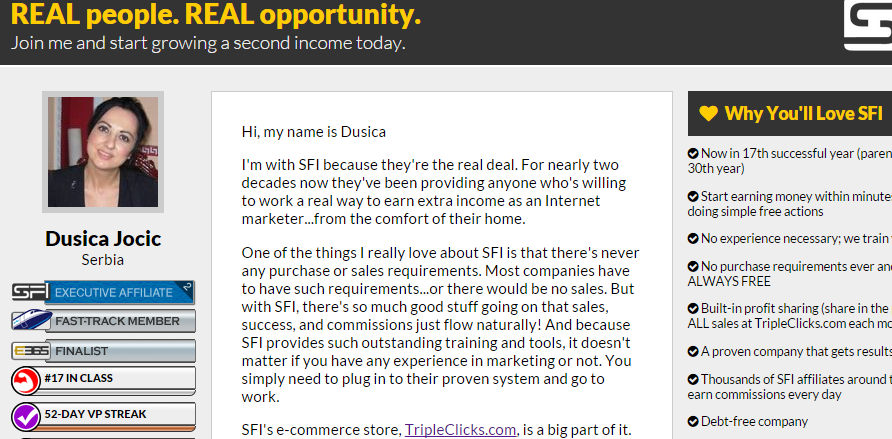This screenshot has width=892, height=439.
Task: Click checkmark beside 'No experience necessary'
Action: click(693, 239)
